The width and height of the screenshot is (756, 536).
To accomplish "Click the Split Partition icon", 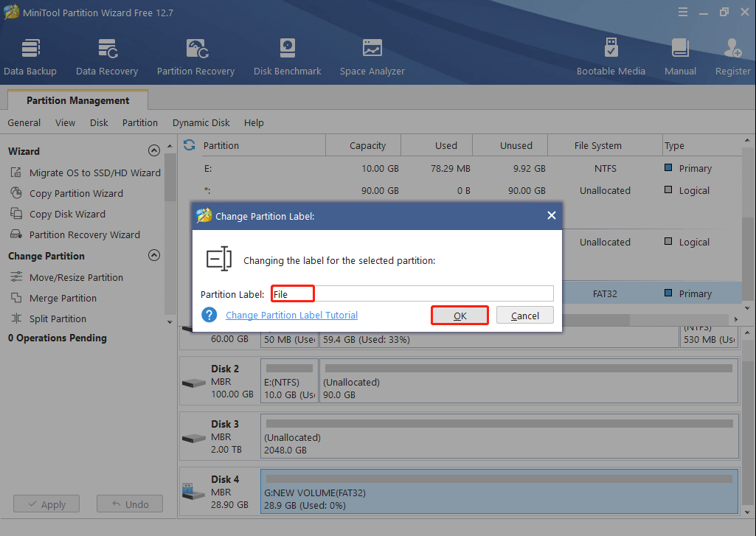I will pos(16,319).
